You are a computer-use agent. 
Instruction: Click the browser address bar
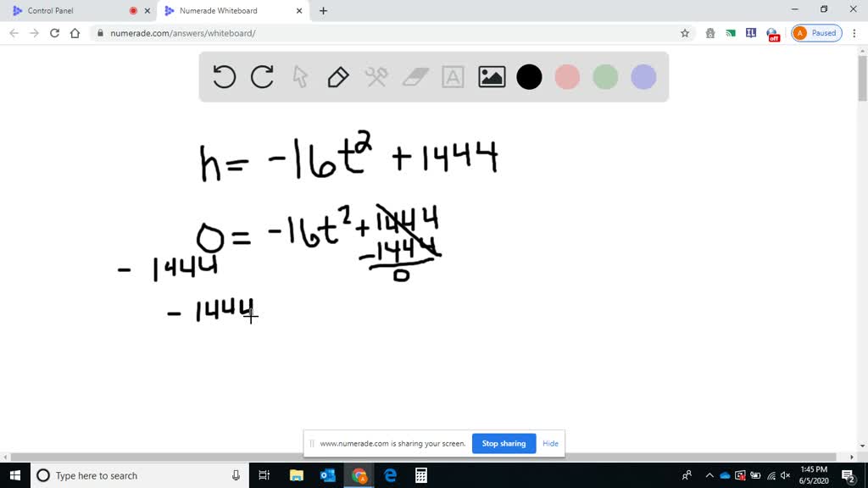point(381,33)
